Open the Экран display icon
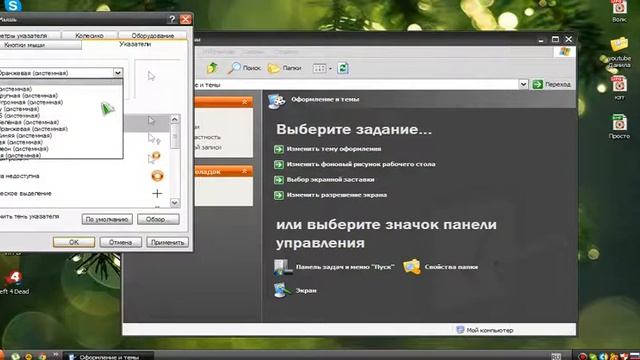Image resolution: width=640 pixels, height=360 pixels. pos(282,290)
